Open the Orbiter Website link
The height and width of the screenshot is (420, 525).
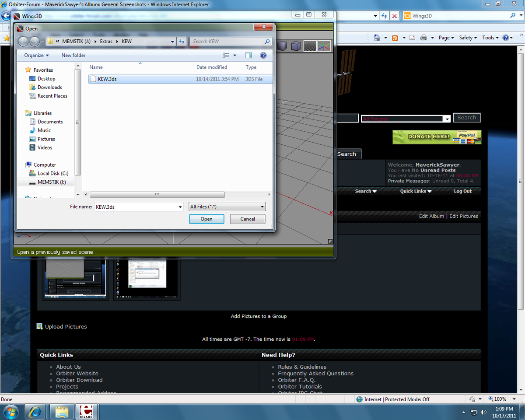tap(77, 374)
